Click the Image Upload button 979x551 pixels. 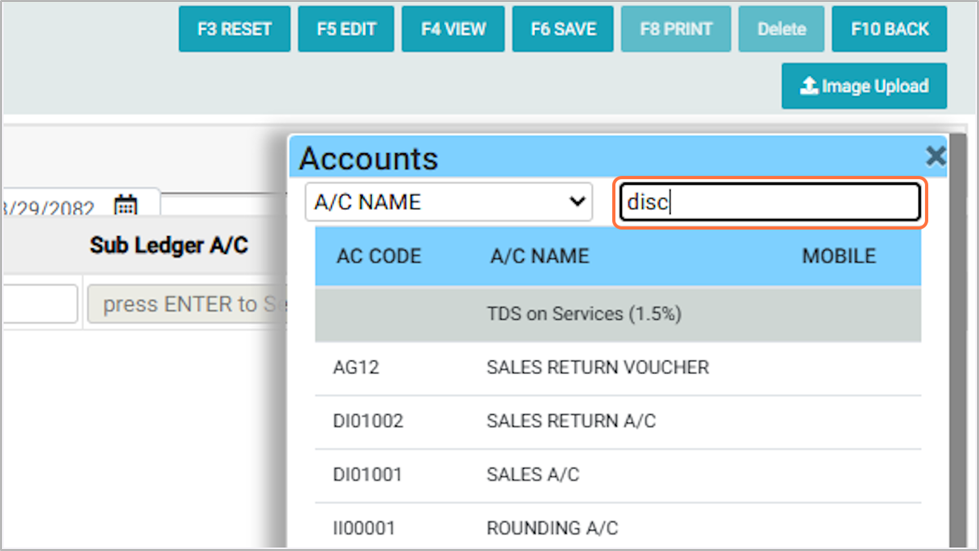coord(864,87)
